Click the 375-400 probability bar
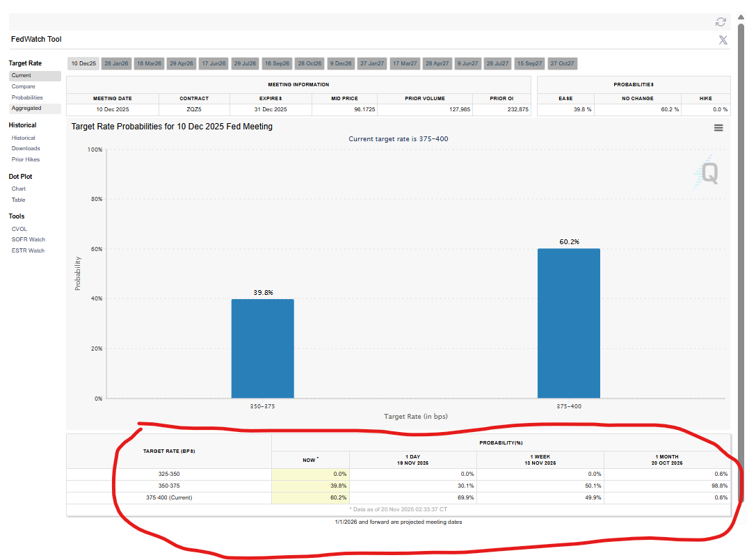 click(568, 323)
